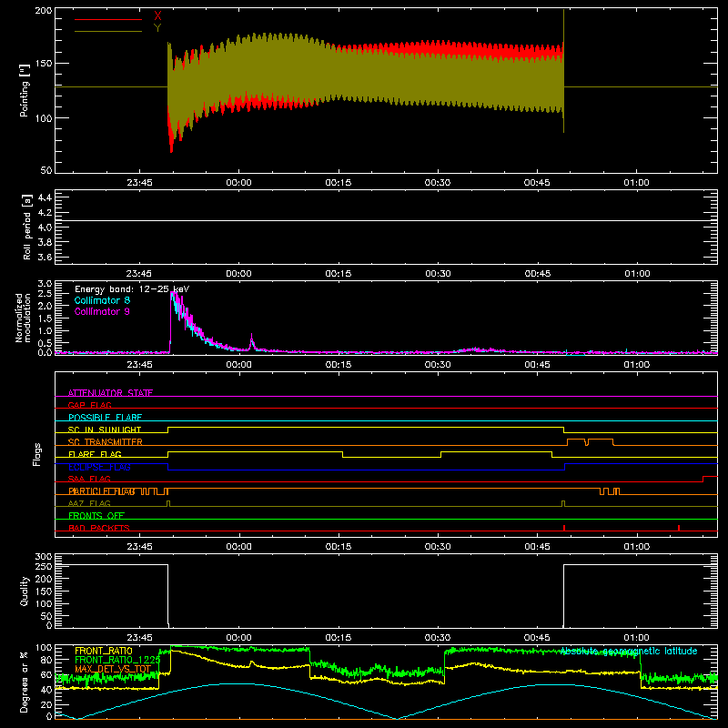Click the 4.4 tick on Roll period axis
Screen dimensions: 728x728
[45, 197]
